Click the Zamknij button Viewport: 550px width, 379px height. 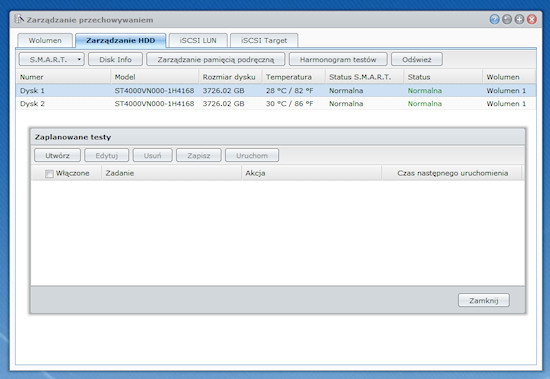pyautogui.click(x=484, y=300)
